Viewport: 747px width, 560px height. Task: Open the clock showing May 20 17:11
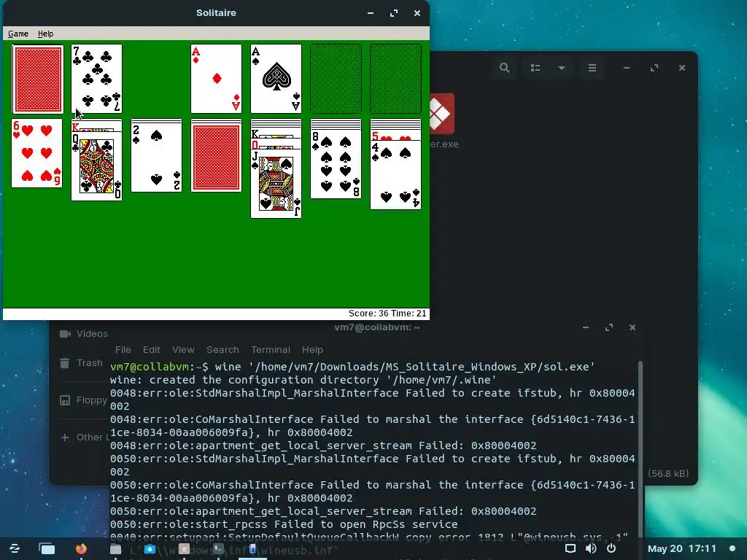pyautogui.click(x=682, y=548)
